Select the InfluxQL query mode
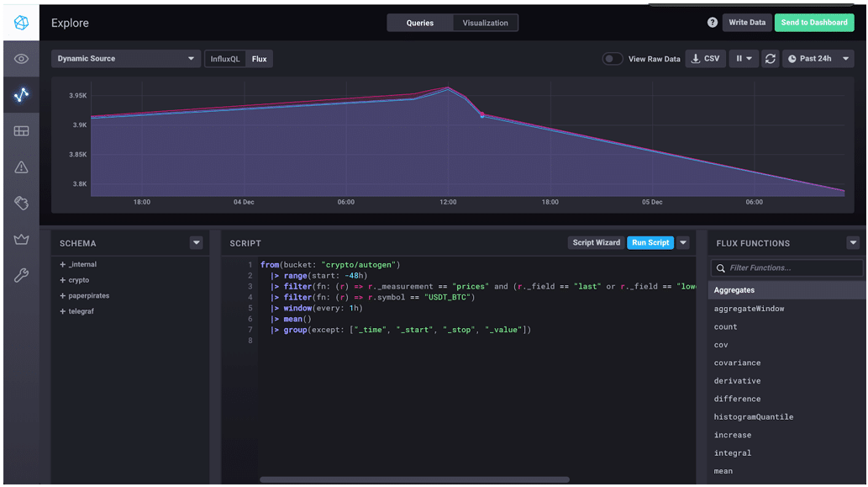Image resolution: width=868 pixels, height=487 pixels. coord(225,59)
